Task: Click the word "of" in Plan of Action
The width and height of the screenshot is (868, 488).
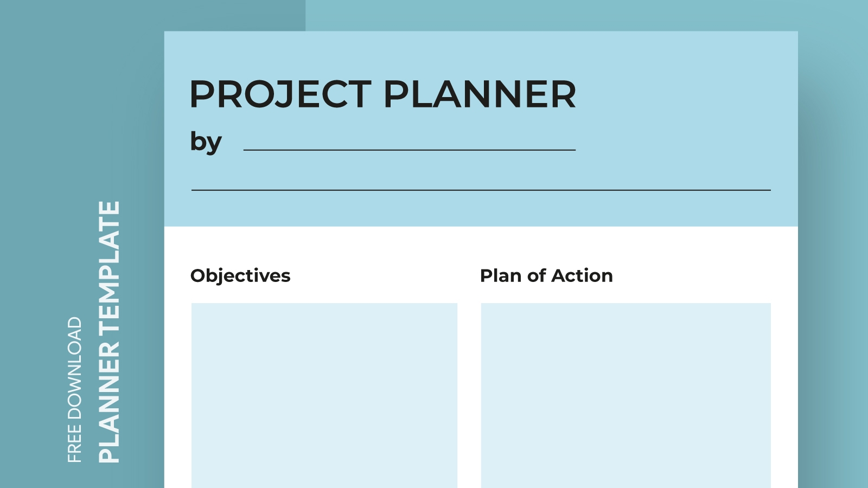Action: (x=537, y=275)
